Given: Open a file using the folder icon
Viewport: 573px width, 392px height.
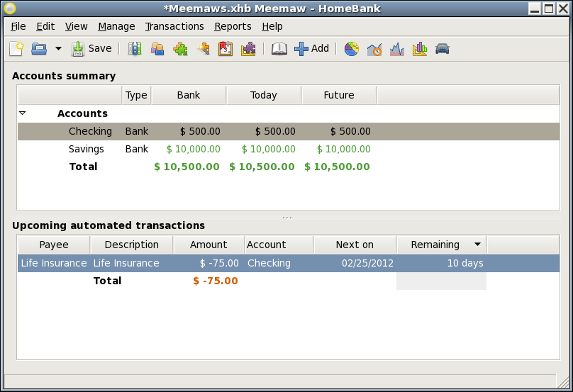Looking at the screenshot, I should click(39, 49).
